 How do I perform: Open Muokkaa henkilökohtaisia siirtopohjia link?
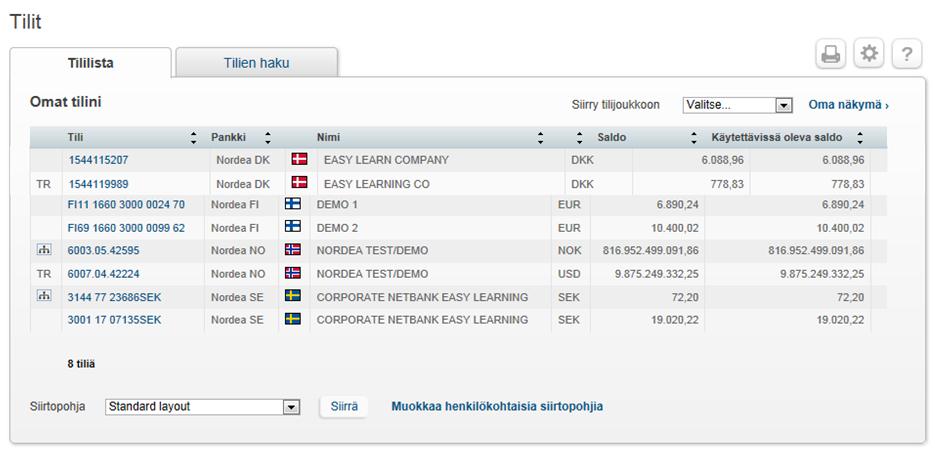pos(497,407)
